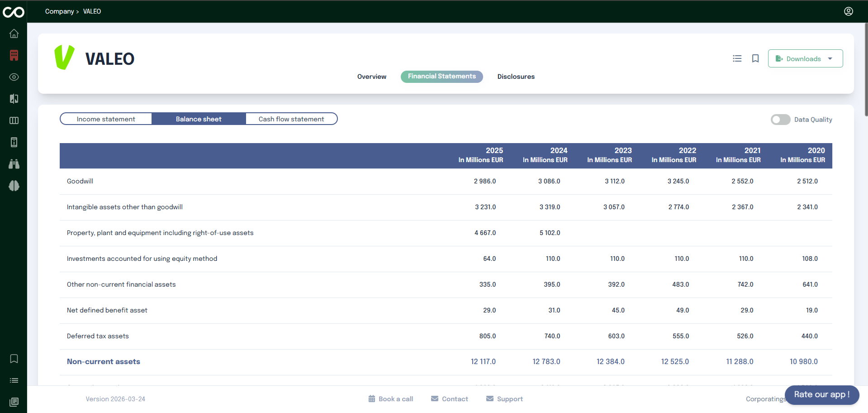Click the eye watch icon in sidebar
The image size is (868, 413).
click(14, 77)
